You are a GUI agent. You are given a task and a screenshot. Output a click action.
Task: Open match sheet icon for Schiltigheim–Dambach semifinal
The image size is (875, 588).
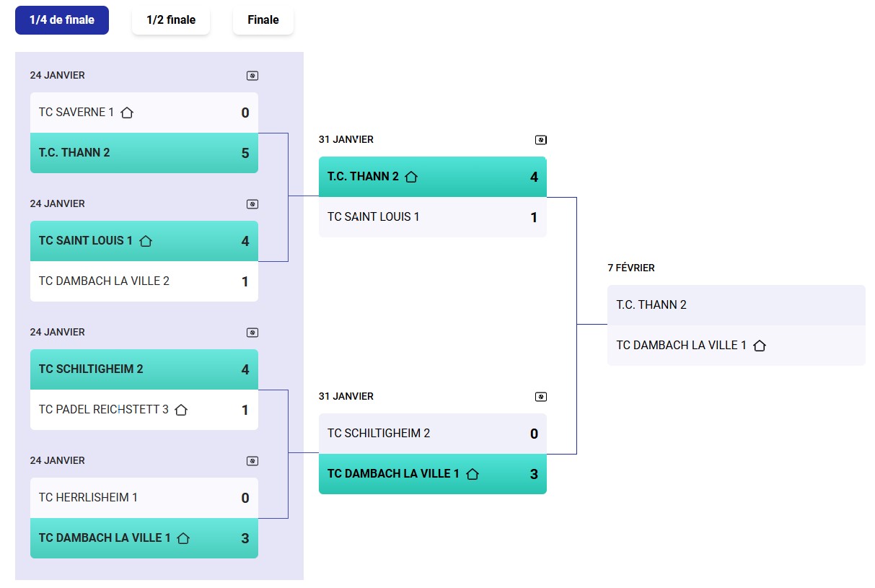[541, 397]
